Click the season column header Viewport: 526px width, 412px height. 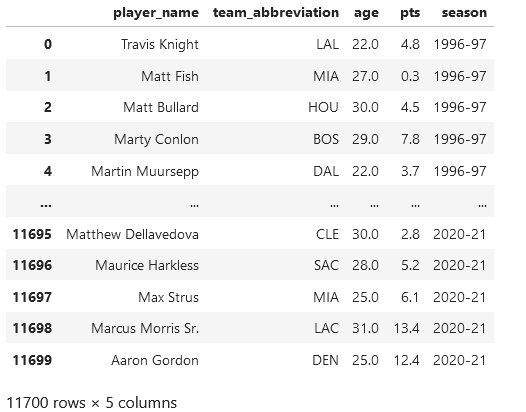464,13
